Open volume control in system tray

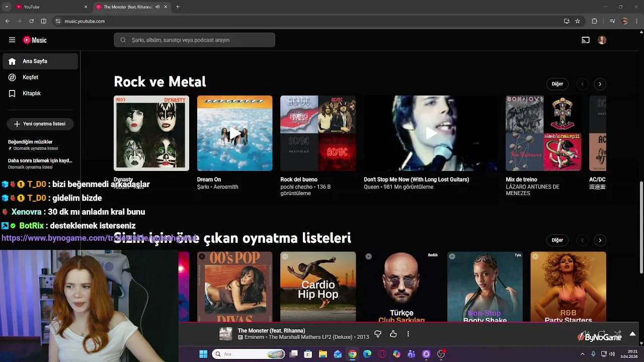[x=612, y=354]
